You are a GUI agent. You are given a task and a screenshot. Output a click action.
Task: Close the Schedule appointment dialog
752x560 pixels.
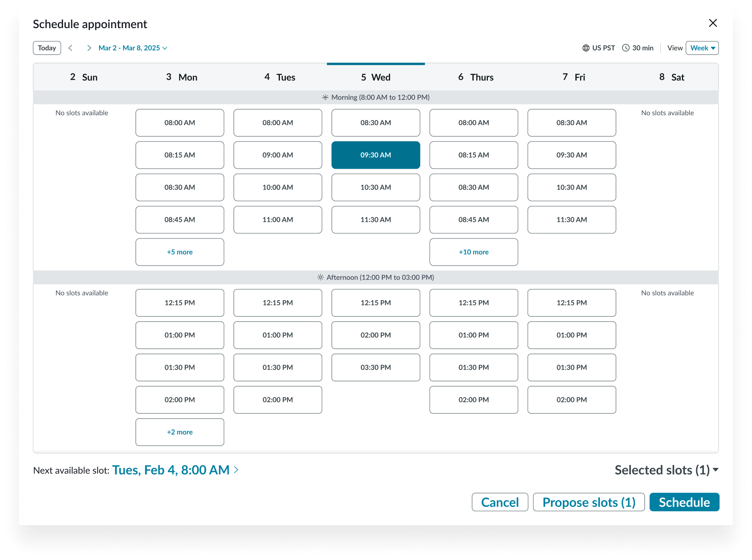click(x=713, y=23)
